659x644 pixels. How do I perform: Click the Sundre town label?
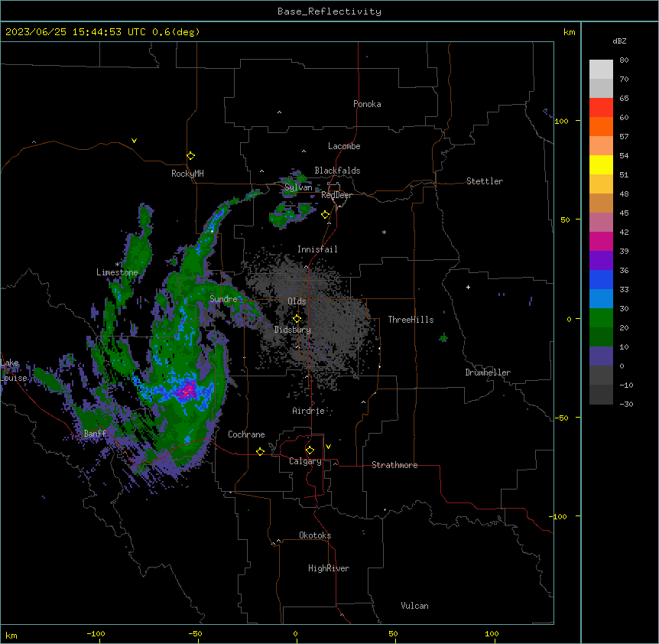[x=223, y=299]
